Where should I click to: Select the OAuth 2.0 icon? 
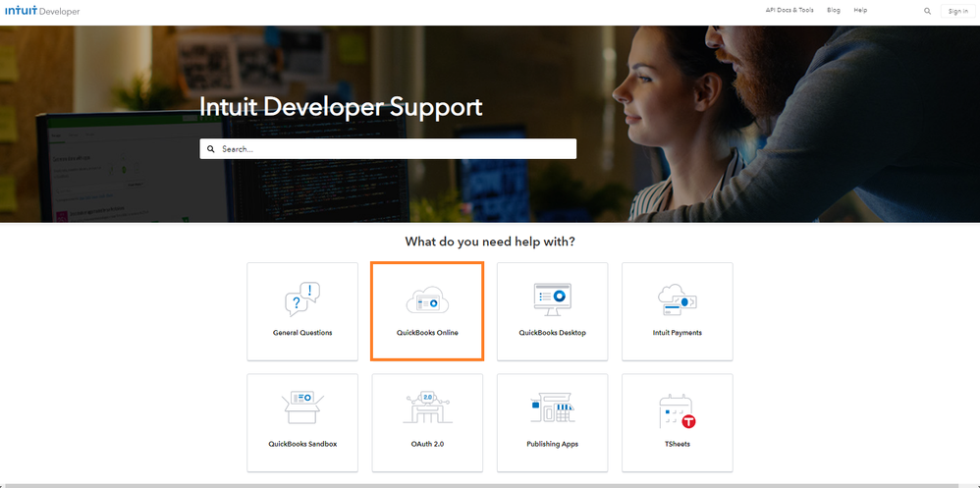click(x=427, y=408)
